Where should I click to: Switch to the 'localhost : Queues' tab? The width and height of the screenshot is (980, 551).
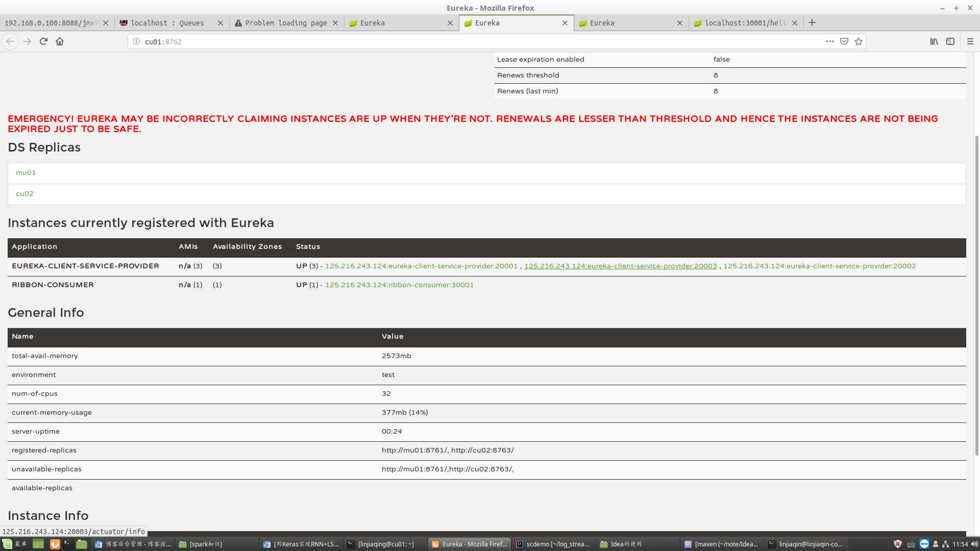point(167,23)
